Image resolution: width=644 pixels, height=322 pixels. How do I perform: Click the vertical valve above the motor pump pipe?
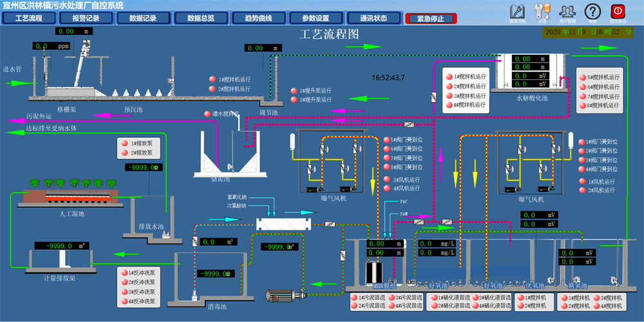click(x=342, y=255)
